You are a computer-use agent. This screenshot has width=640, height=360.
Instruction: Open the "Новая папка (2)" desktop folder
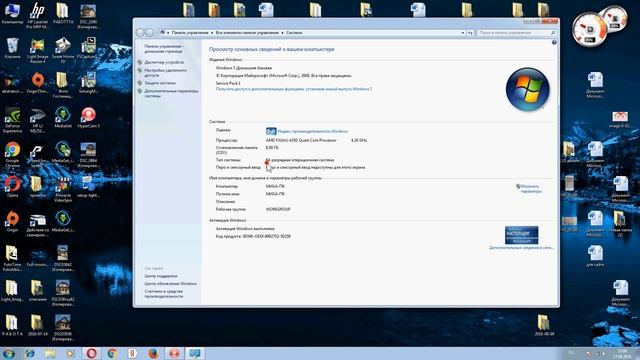tap(620, 224)
